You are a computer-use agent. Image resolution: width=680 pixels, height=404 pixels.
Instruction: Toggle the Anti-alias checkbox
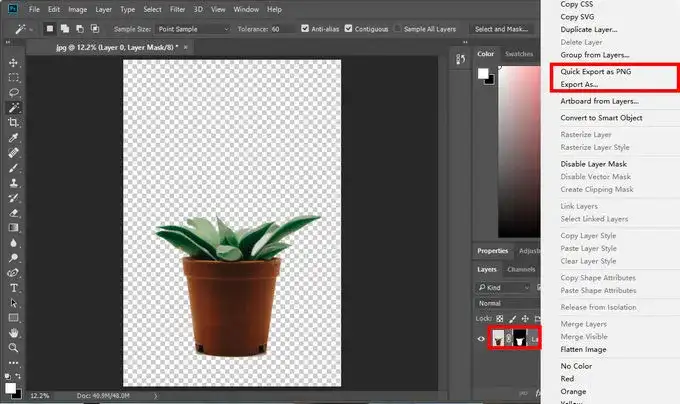click(304, 28)
